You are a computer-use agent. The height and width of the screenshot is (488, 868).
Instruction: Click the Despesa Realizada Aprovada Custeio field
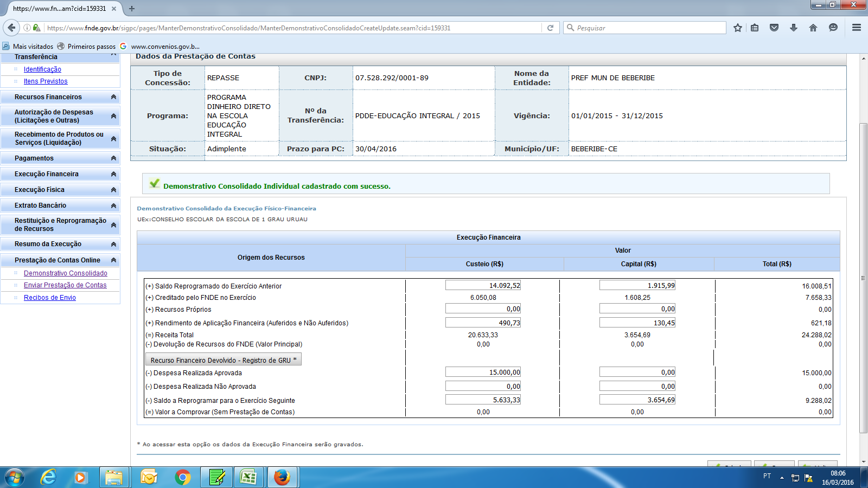483,373
